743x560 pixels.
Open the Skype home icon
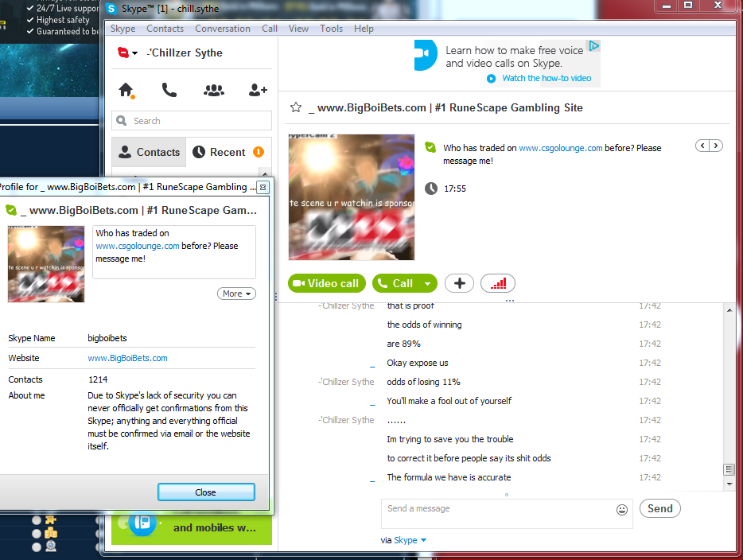click(126, 90)
